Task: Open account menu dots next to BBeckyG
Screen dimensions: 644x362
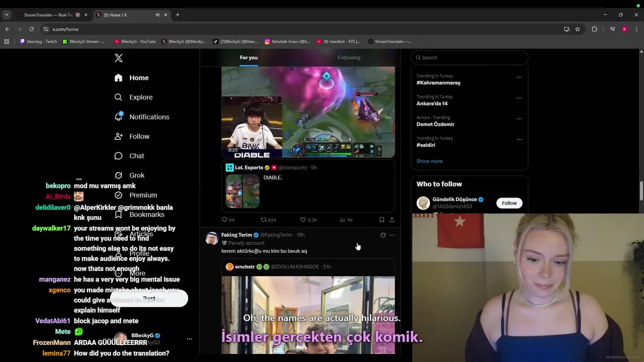Action: 190,339
